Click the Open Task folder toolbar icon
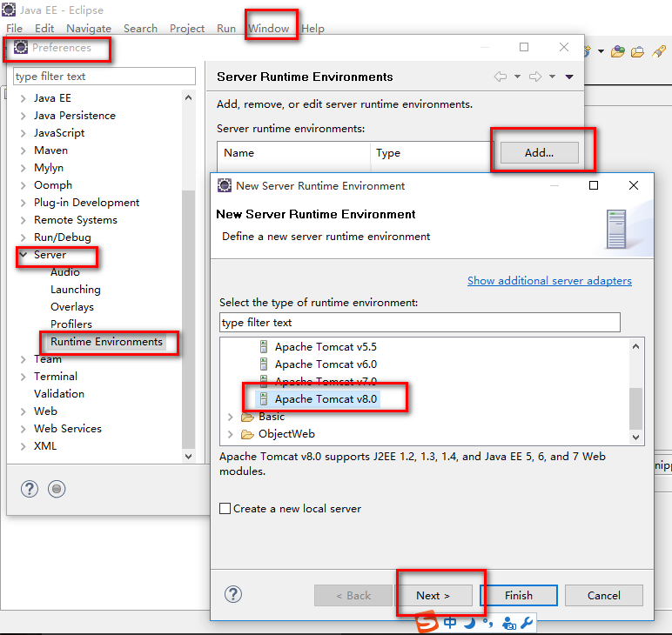The width and height of the screenshot is (672, 635). point(637,52)
